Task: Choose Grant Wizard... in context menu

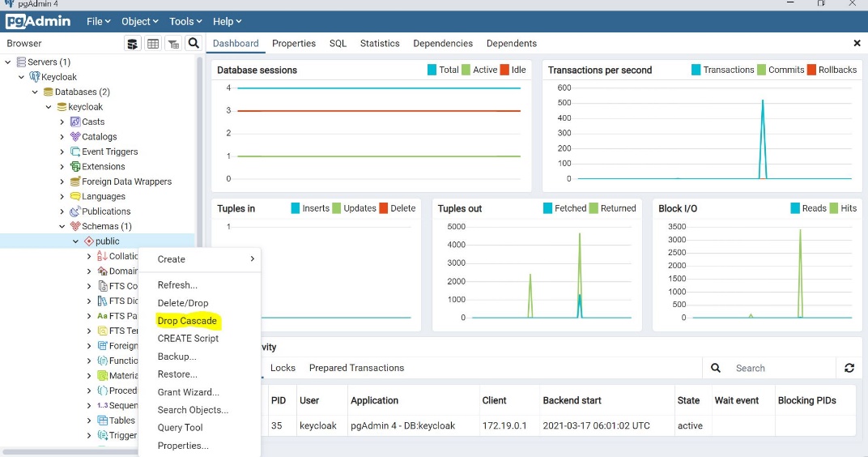Action: [x=188, y=392]
